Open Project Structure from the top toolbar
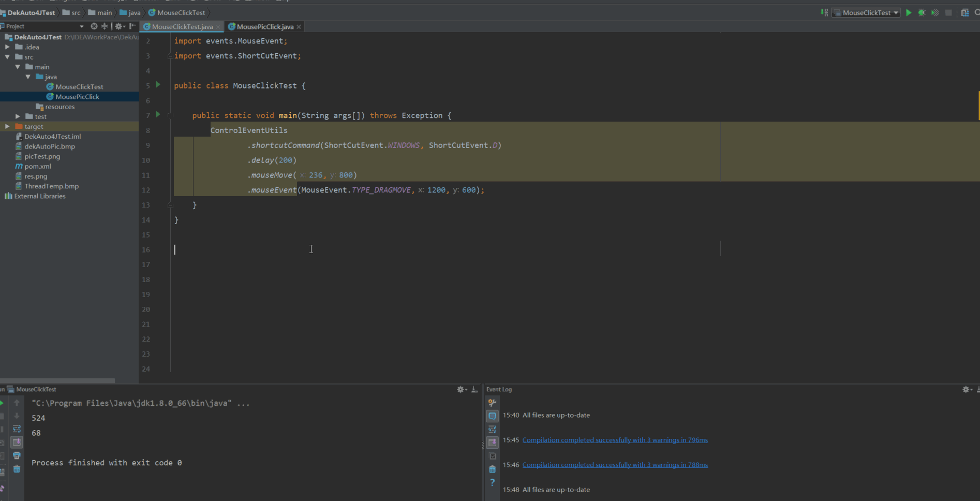Viewport: 980px width, 501px height. [965, 12]
